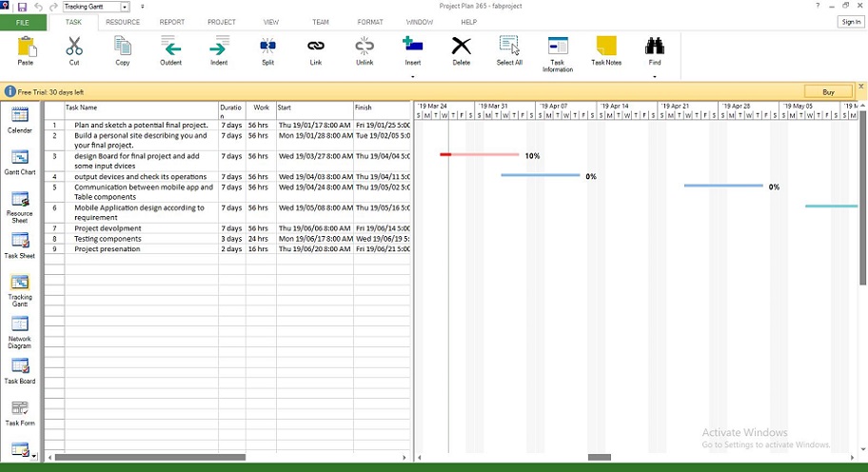Click the "3 days" duration cell
The height and width of the screenshot is (472, 868).
[232, 239]
